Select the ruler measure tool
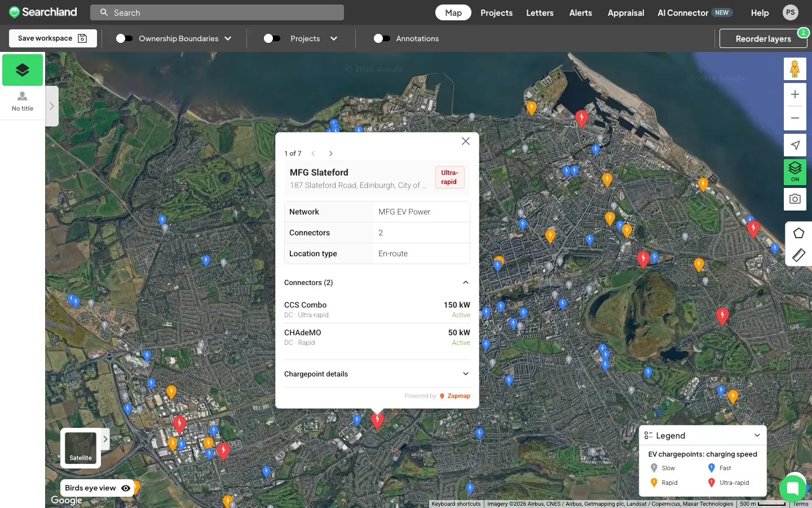Viewport: 812px width, 508px height. click(x=798, y=255)
